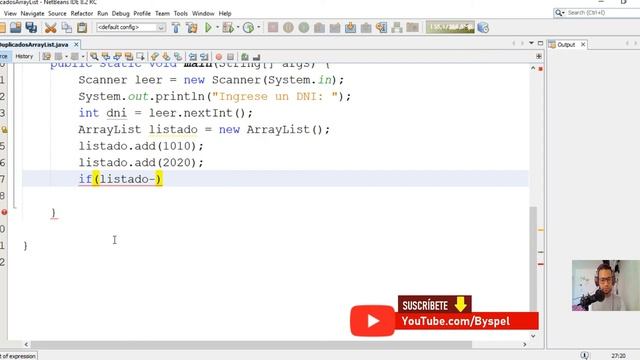Click Clean and Build Project icon
Screen dimensions: 640x360
click(191, 27)
